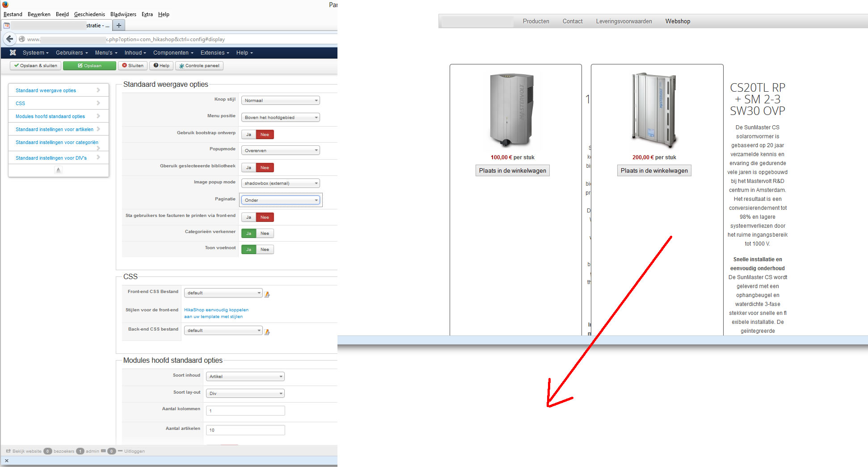868x467 pixels.
Task: Add the 200,00 € product to winkelwagen
Action: 654,170
